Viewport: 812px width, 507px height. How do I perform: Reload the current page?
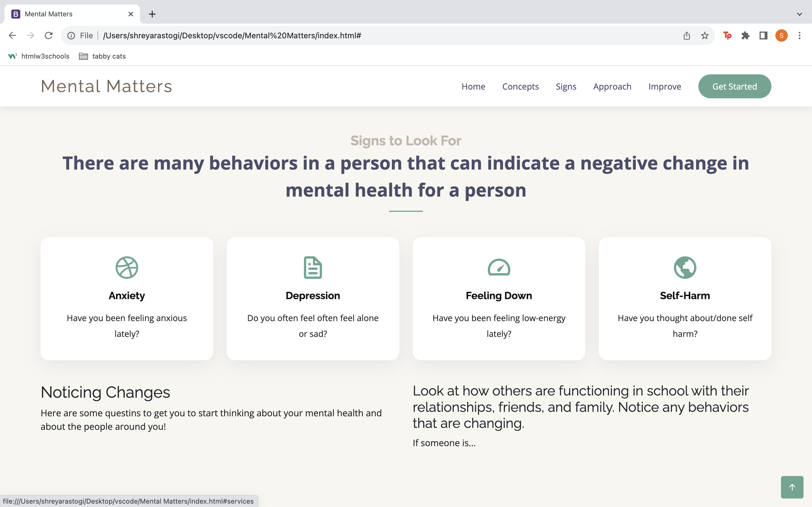click(49, 35)
